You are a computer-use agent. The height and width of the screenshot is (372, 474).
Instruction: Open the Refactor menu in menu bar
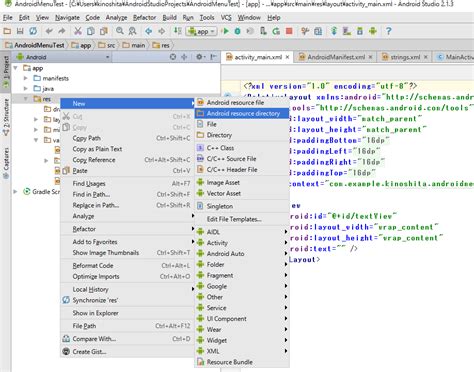click(x=144, y=18)
